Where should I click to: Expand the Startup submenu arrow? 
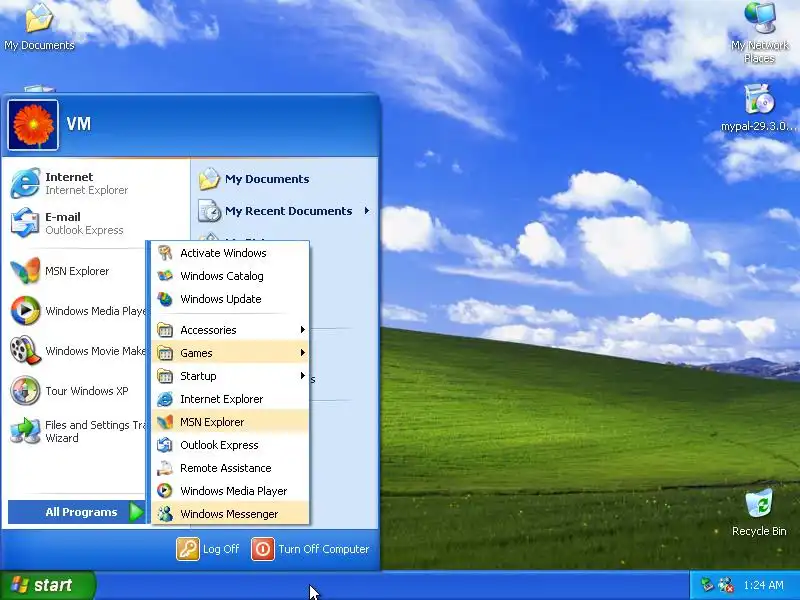click(x=303, y=376)
